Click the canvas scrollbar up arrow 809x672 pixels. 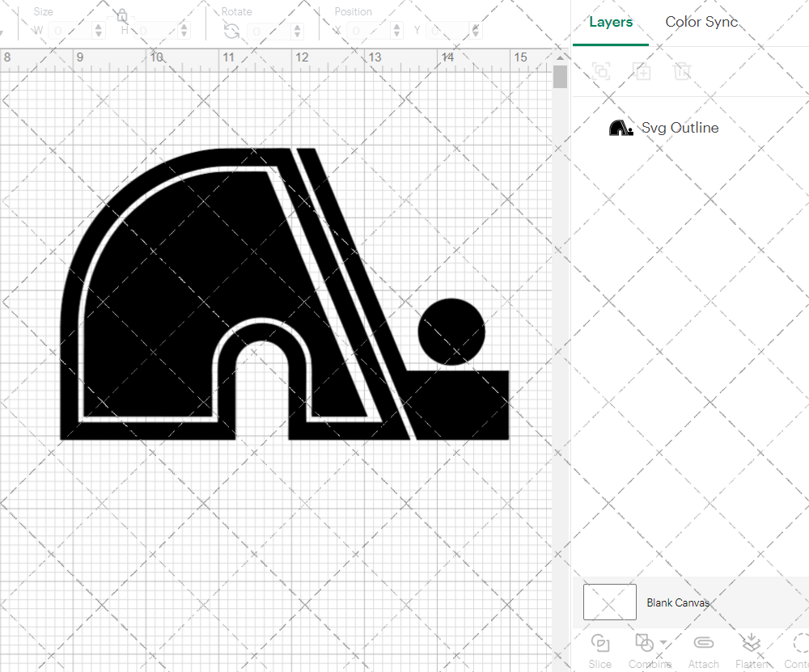[x=560, y=57]
